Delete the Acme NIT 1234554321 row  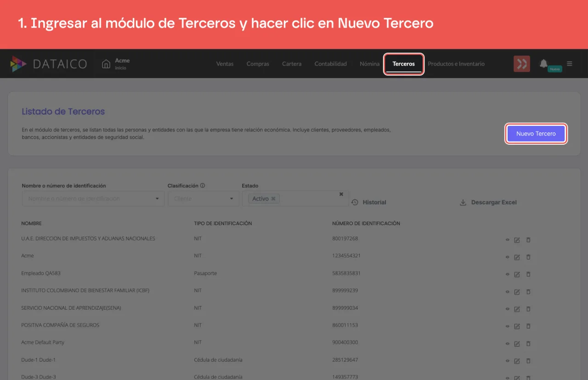click(528, 257)
